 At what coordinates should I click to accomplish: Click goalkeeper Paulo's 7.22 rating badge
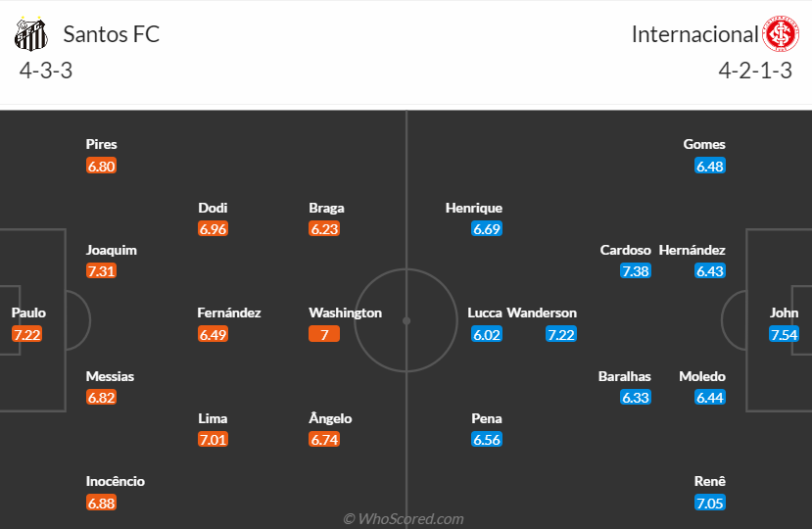coord(26,334)
